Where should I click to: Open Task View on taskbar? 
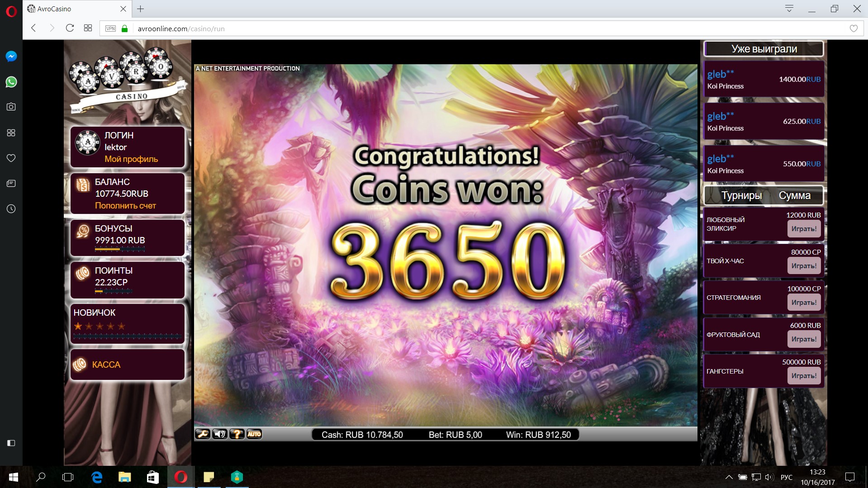click(x=68, y=477)
